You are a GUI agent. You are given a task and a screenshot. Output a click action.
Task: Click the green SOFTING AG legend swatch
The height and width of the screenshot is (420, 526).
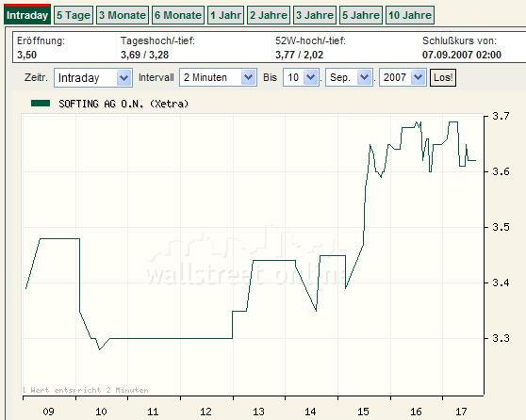tap(41, 104)
